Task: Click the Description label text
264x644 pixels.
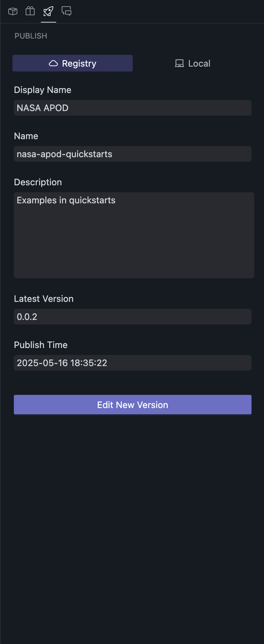Action: point(38,182)
